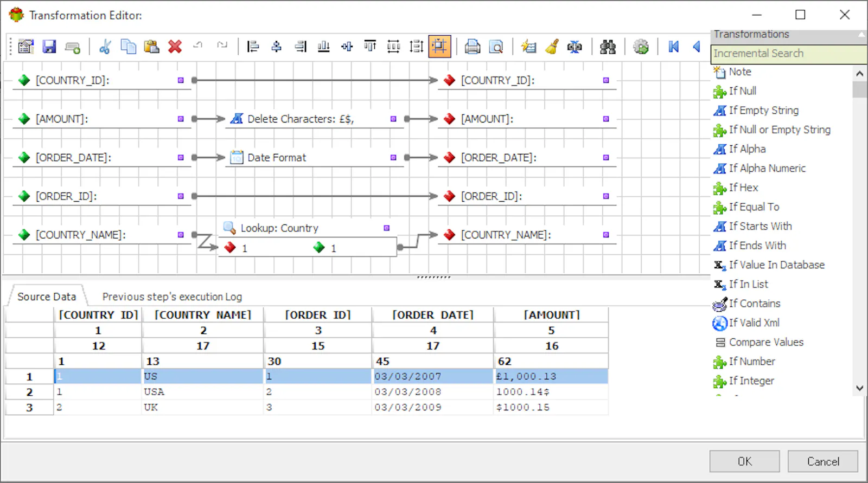
Task: Click the auto-map icon with the blue arrows
Action: tap(575, 47)
